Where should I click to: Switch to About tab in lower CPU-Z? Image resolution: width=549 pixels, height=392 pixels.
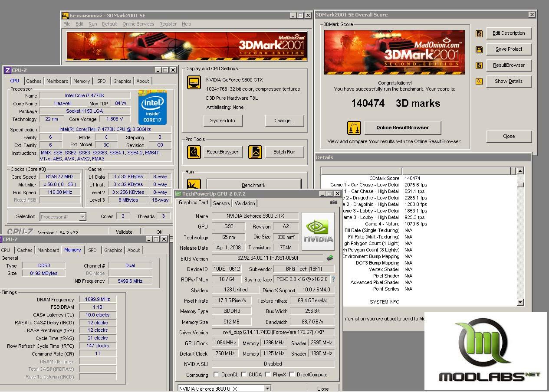[134, 250]
